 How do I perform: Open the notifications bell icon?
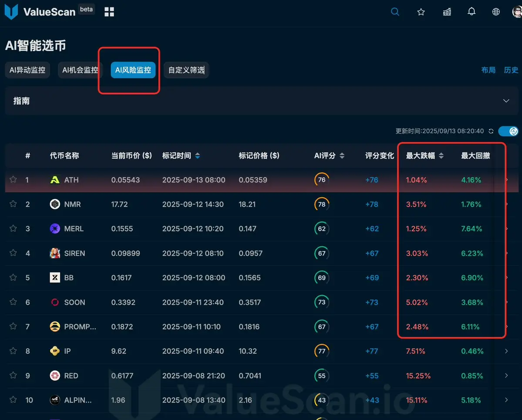point(471,12)
